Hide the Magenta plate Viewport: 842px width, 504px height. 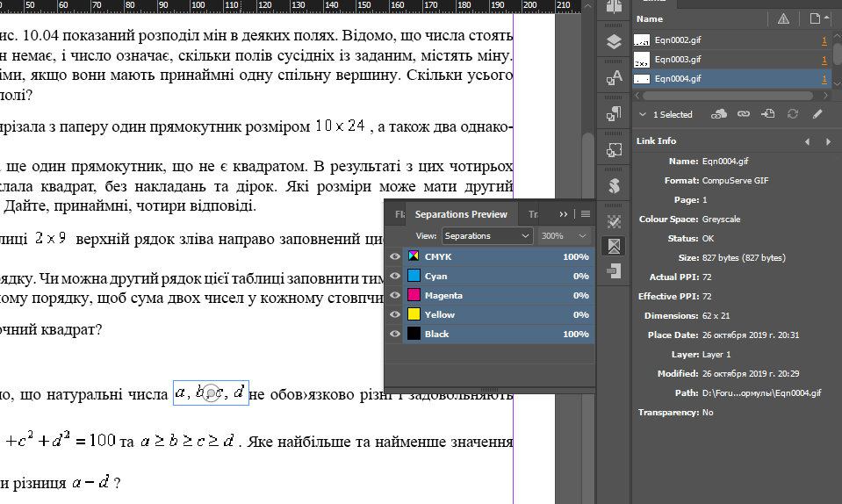[x=395, y=295]
